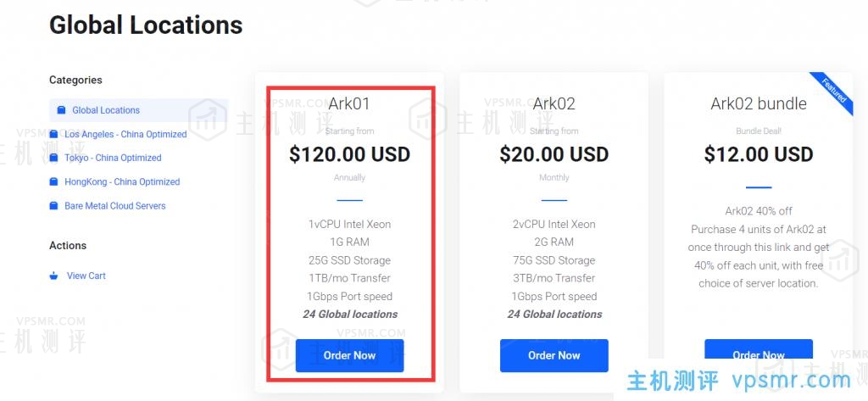Click the View Cart basket icon
The height and width of the screenshot is (401, 868).
(x=53, y=276)
